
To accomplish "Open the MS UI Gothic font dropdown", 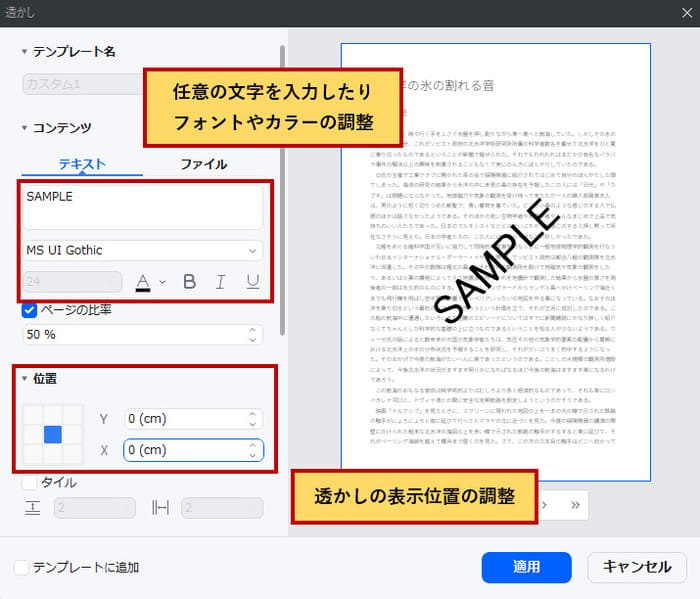I will click(x=143, y=250).
